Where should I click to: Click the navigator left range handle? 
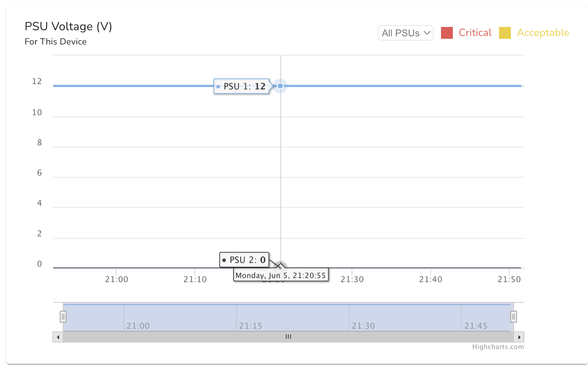(x=63, y=316)
